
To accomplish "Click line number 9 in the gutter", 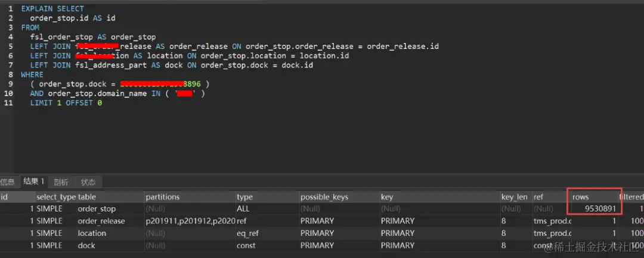I will [11, 84].
